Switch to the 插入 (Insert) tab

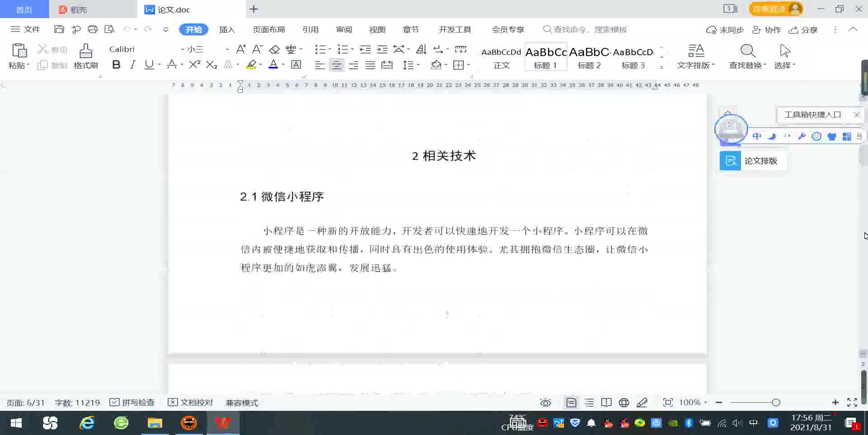click(227, 29)
